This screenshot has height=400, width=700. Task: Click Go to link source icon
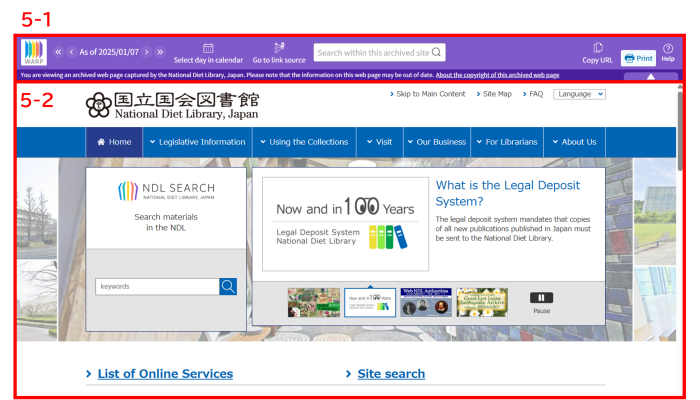coord(279,47)
